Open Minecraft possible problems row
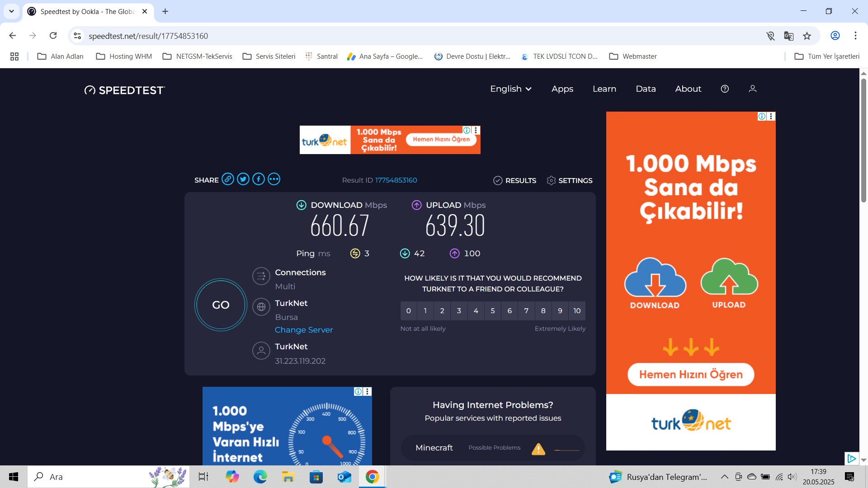The height and width of the screenshot is (488, 868). 493,448
